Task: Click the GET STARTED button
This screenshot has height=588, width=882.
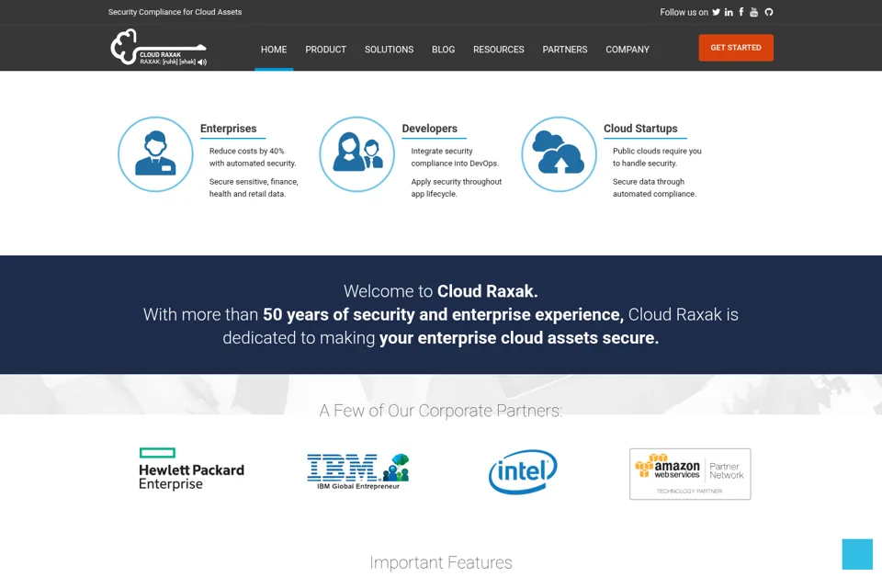Action: point(736,48)
